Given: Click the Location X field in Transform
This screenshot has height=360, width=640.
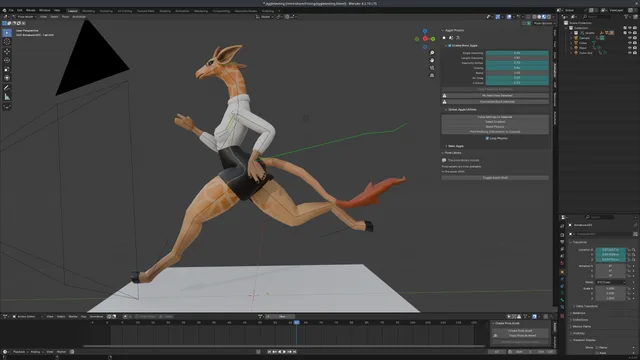Looking at the screenshot, I should click(x=610, y=249).
